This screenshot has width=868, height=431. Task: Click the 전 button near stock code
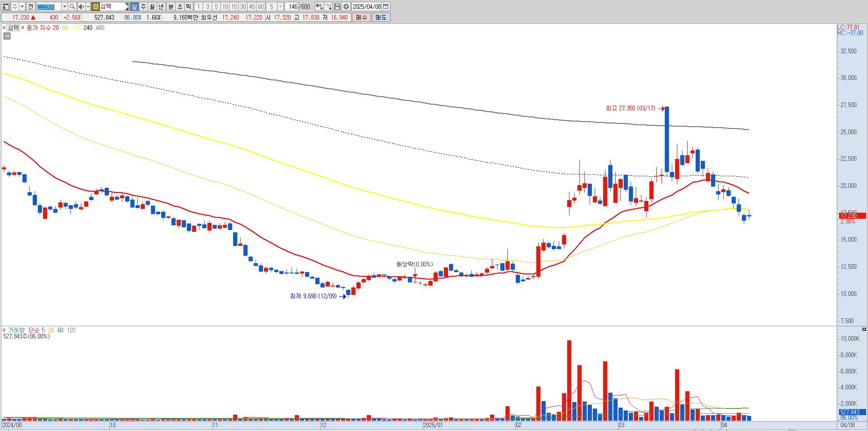click(30, 7)
